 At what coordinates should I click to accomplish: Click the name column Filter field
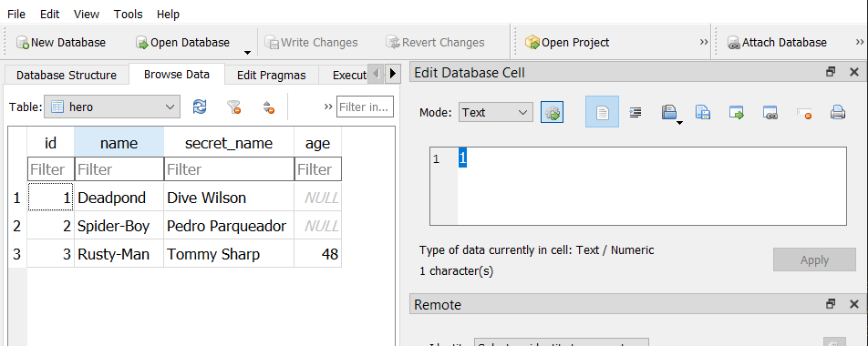pos(119,169)
